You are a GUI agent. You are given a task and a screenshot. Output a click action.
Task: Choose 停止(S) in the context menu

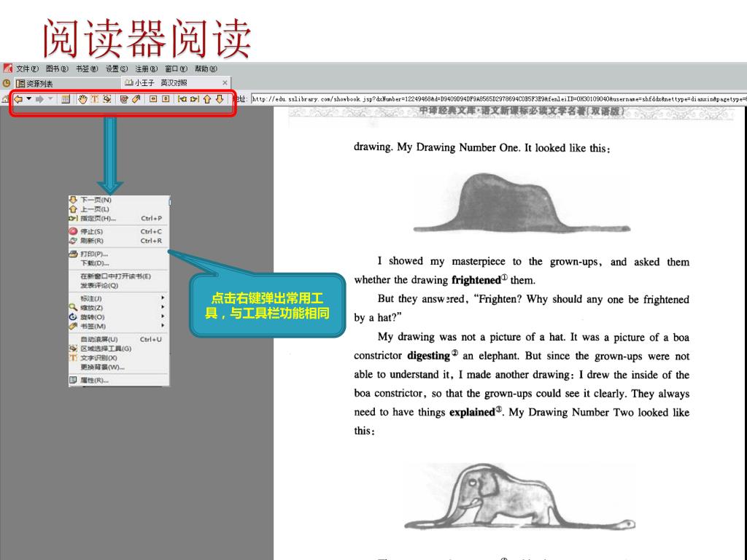point(119,231)
